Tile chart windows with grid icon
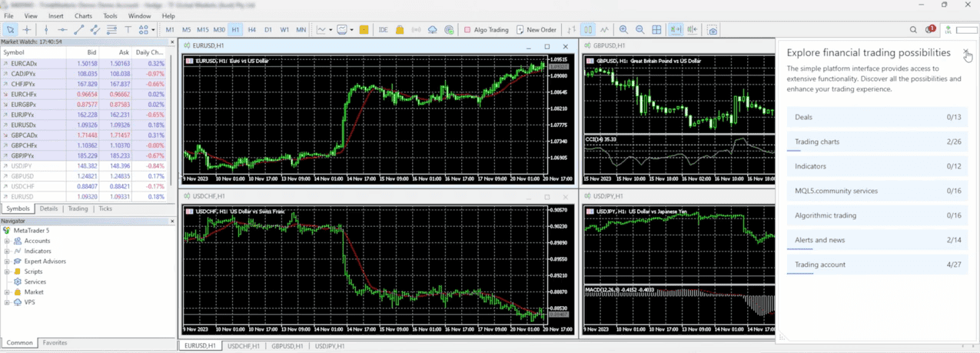The height and width of the screenshot is (353, 980). pos(656,30)
